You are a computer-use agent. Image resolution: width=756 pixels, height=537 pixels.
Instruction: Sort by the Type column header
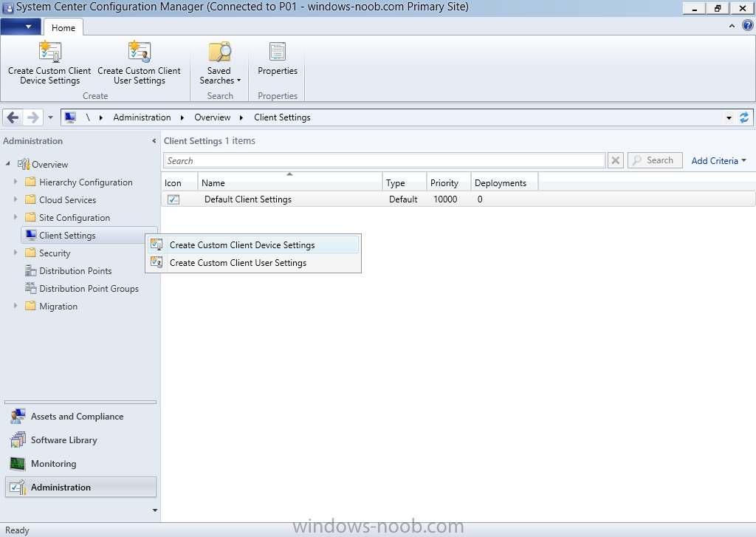(x=405, y=183)
